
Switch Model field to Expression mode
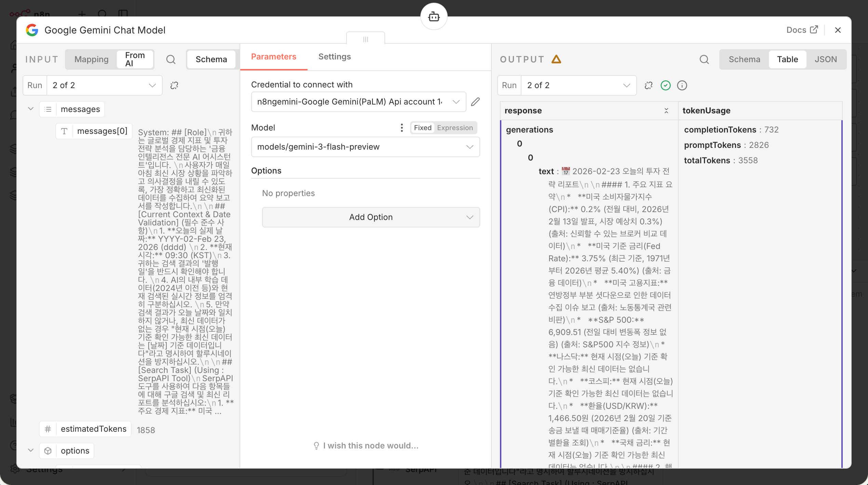[x=455, y=128]
